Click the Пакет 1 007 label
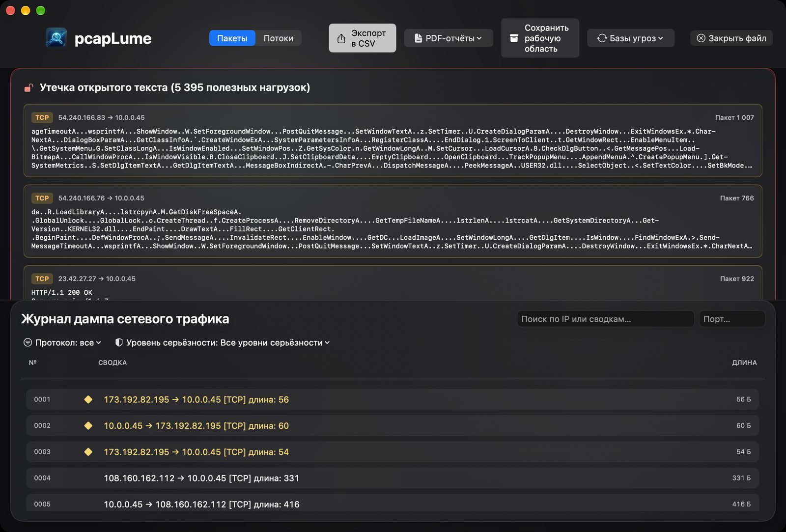This screenshot has height=532, width=786. pos(734,117)
